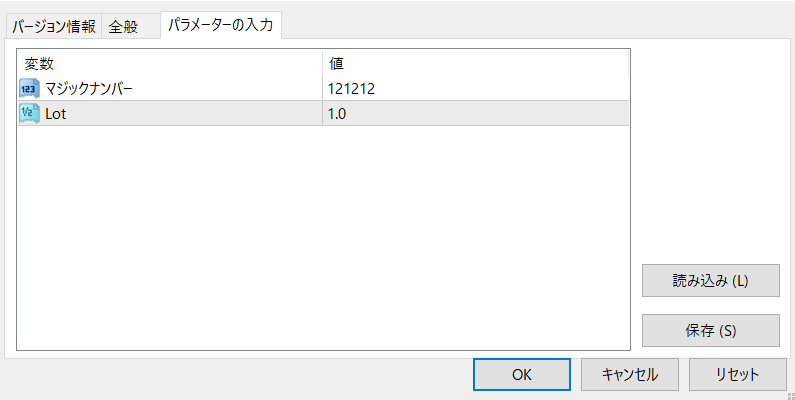This screenshot has height=400, width=795.
Task: Load parameters with 読み込み (L) button
Action: (710, 280)
